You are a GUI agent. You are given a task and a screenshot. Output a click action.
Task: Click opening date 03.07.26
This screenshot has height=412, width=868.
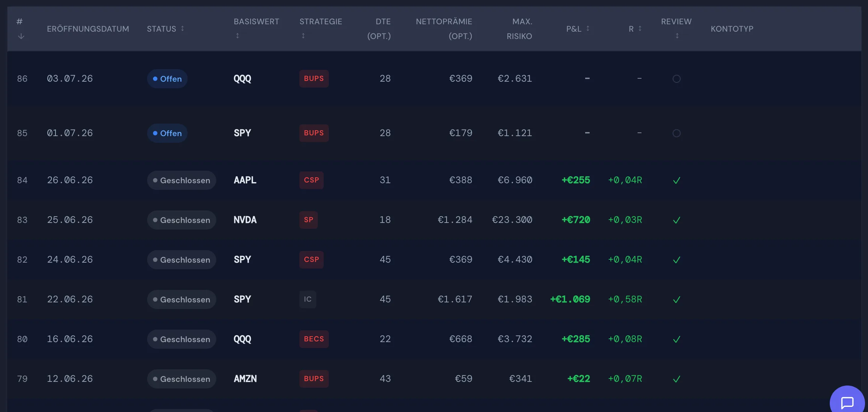point(70,79)
